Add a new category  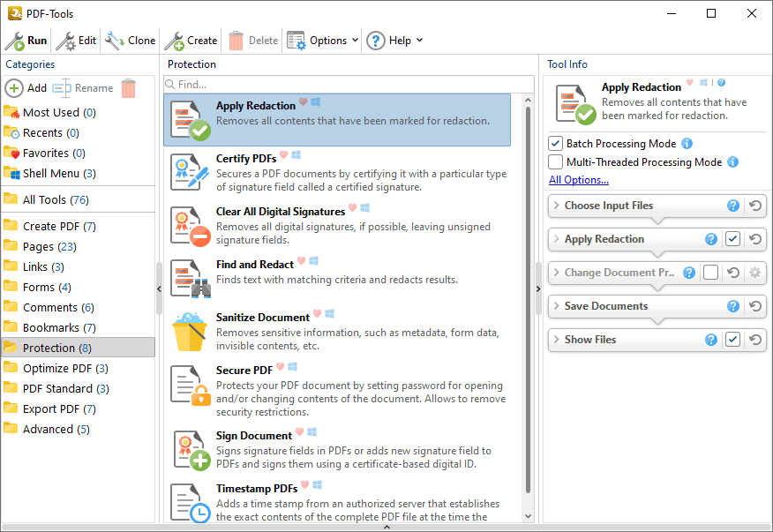pos(26,88)
